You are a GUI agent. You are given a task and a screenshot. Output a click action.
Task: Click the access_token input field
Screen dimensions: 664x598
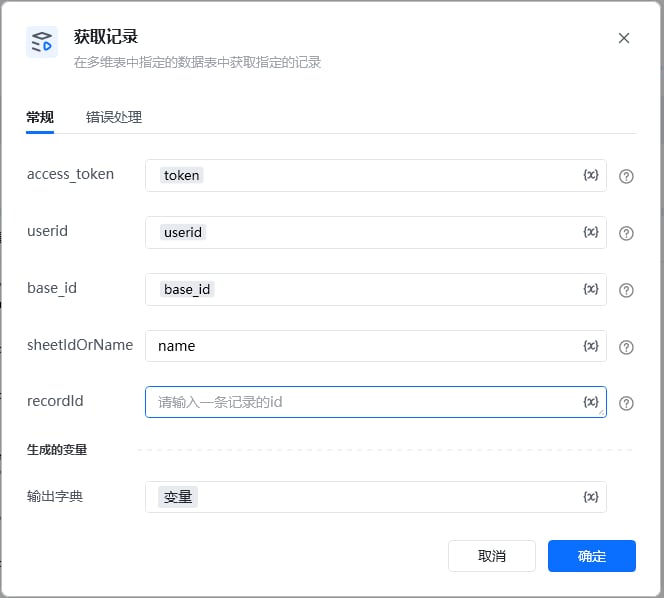[376, 175]
